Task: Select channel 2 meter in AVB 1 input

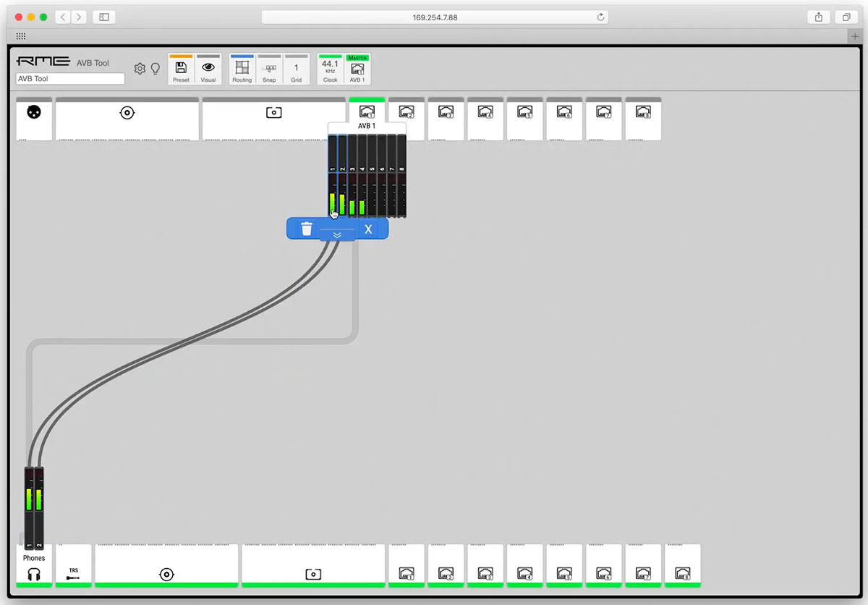Action: coord(342,176)
